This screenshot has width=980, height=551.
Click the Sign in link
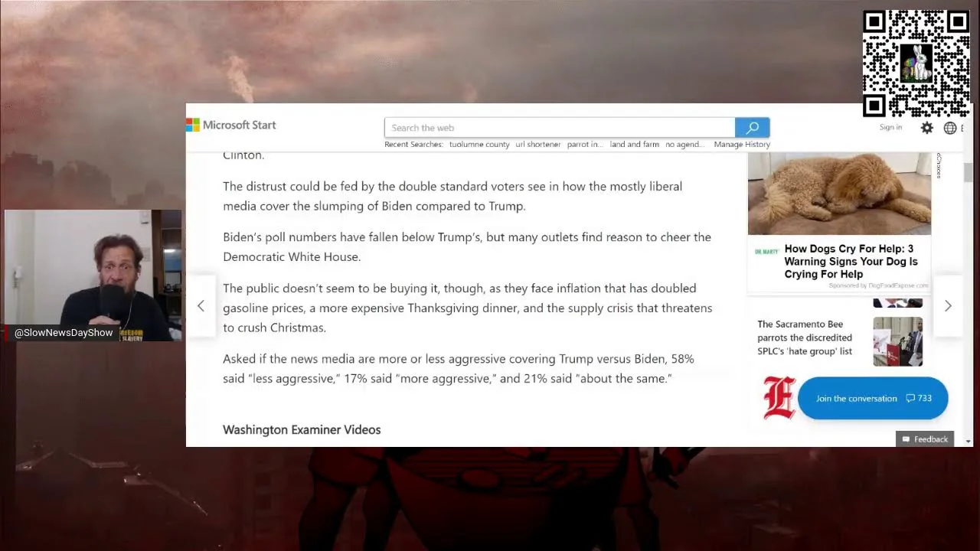click(890, 127)
